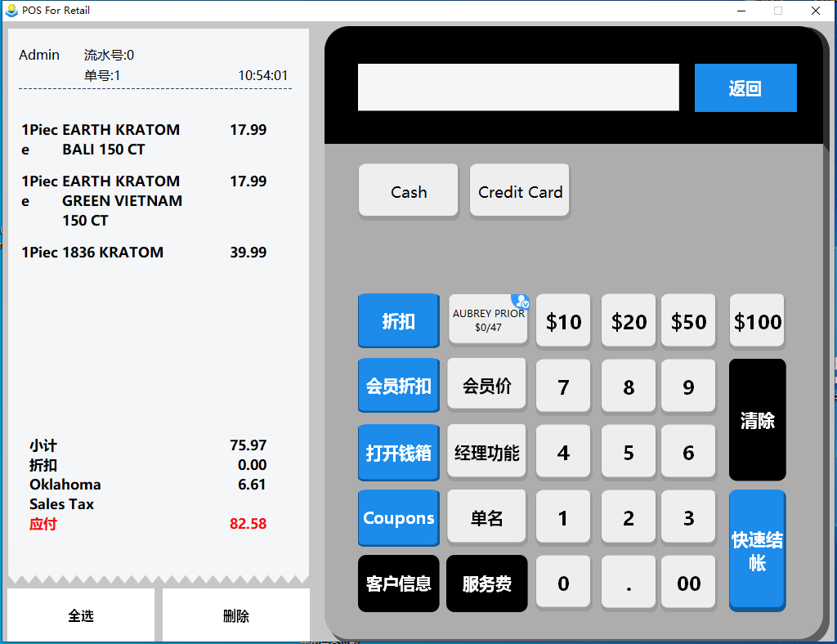The width and height of the screenshot is (837, 644).
Task: Click 快速结帐 quick checkout
Action: click(x=757, y=551)
